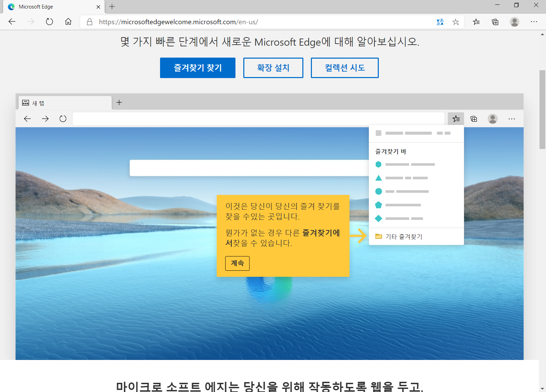View site info lock icon
Viewport: 546px width, 392px height.
[89, 22]
